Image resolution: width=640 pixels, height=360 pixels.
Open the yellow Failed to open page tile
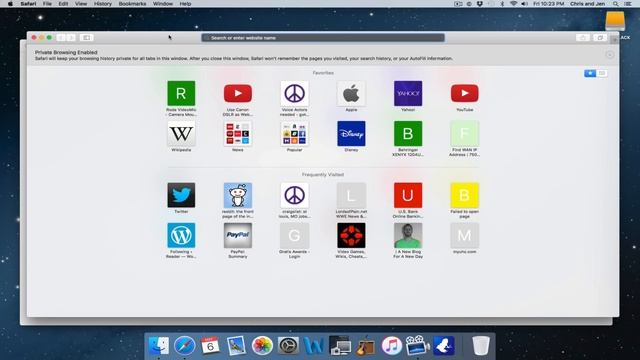(x=464, y=195)
